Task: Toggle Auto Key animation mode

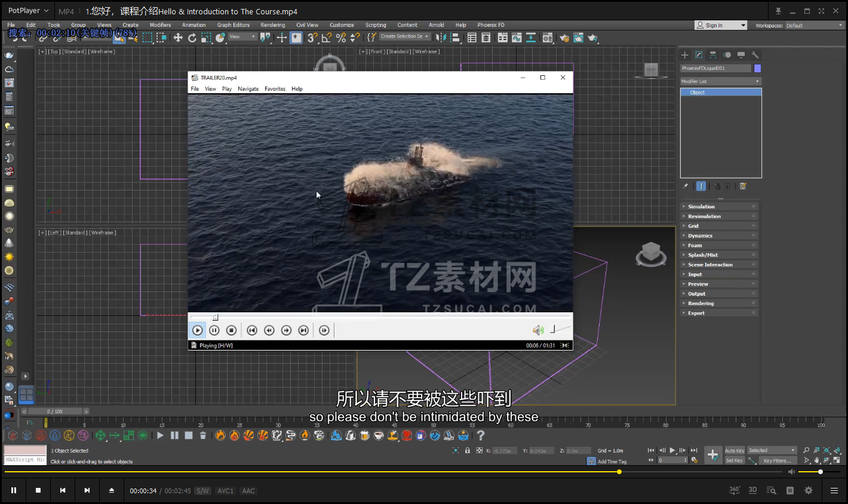Action: click(735, 451)
